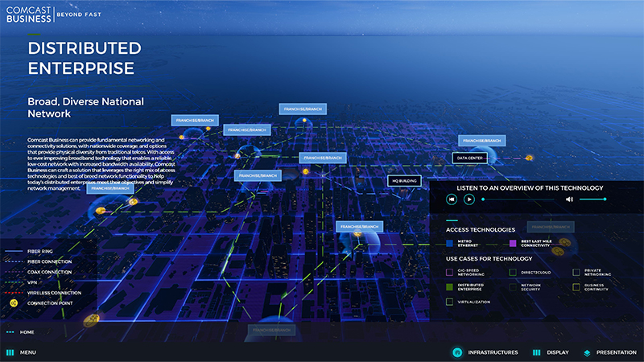Toggle Best Last Mile Connectivity purple square

[513, 244]
